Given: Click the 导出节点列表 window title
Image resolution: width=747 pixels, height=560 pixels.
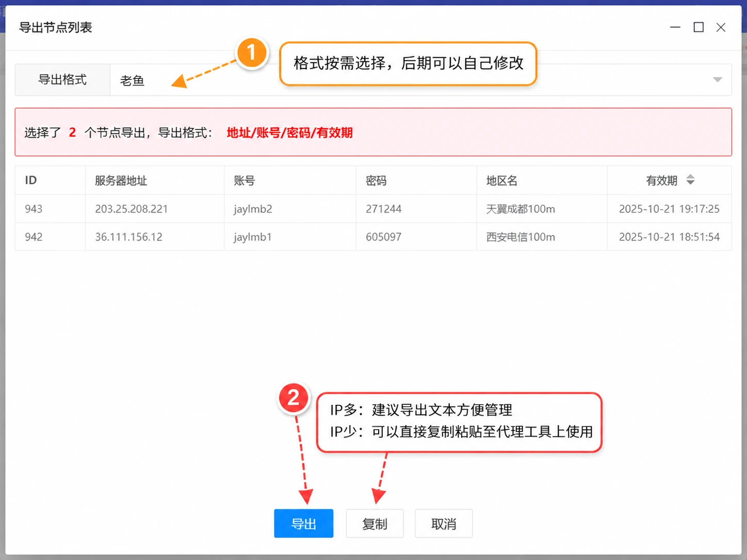Looking at the screenshot, I should click(55, 27).
